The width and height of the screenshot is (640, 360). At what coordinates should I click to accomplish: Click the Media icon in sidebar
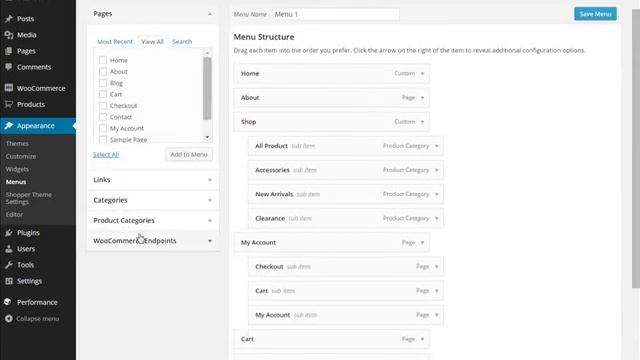coord(9,35)
